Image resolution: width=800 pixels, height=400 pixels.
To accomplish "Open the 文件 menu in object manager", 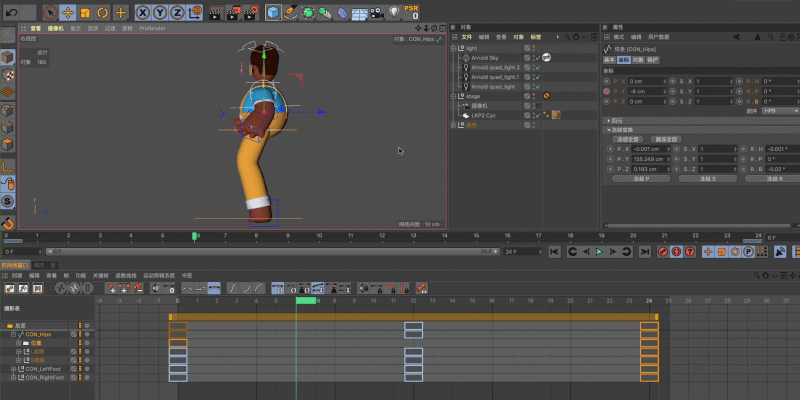I will click(x=466, y=37).
